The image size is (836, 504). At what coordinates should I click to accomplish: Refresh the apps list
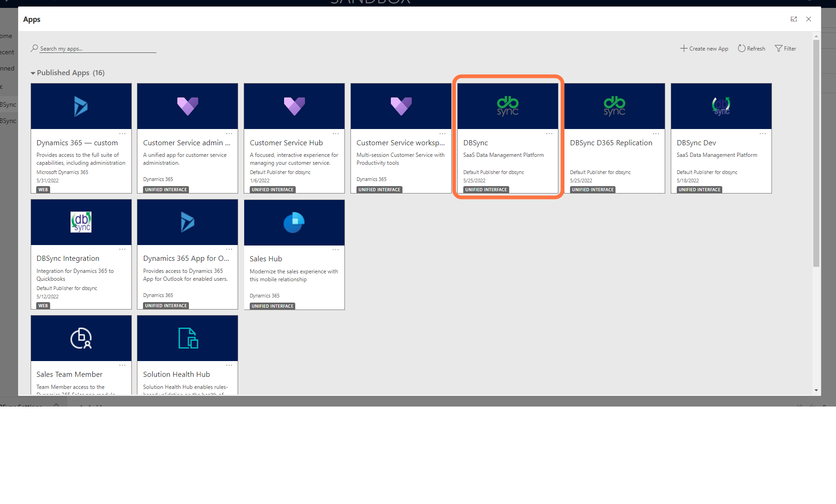coord(752,48)
